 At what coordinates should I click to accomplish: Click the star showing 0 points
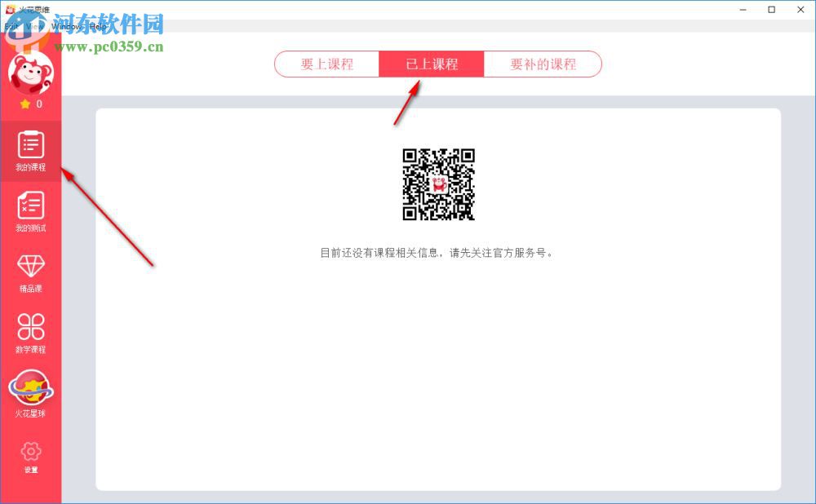(31, 104)
